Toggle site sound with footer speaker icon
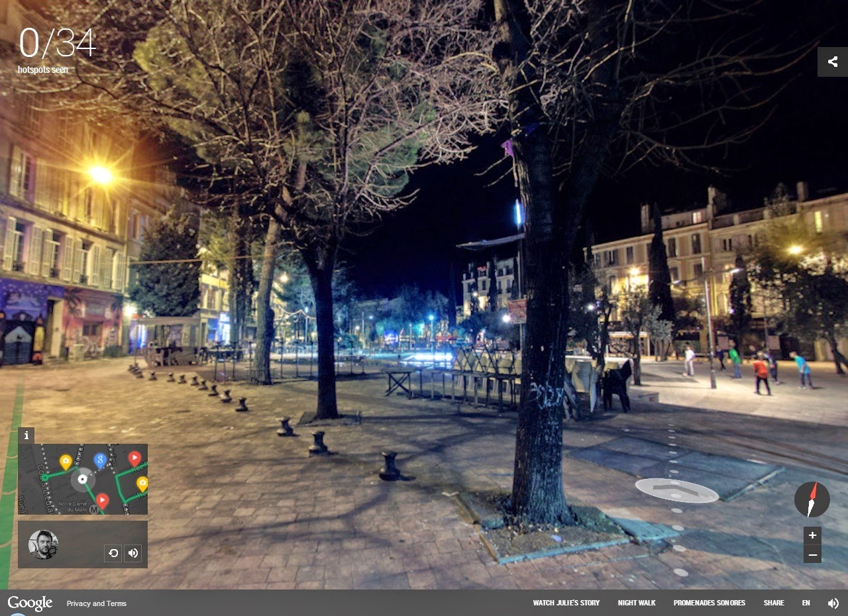Screen dimensions: 848x616 click(833, 603)
